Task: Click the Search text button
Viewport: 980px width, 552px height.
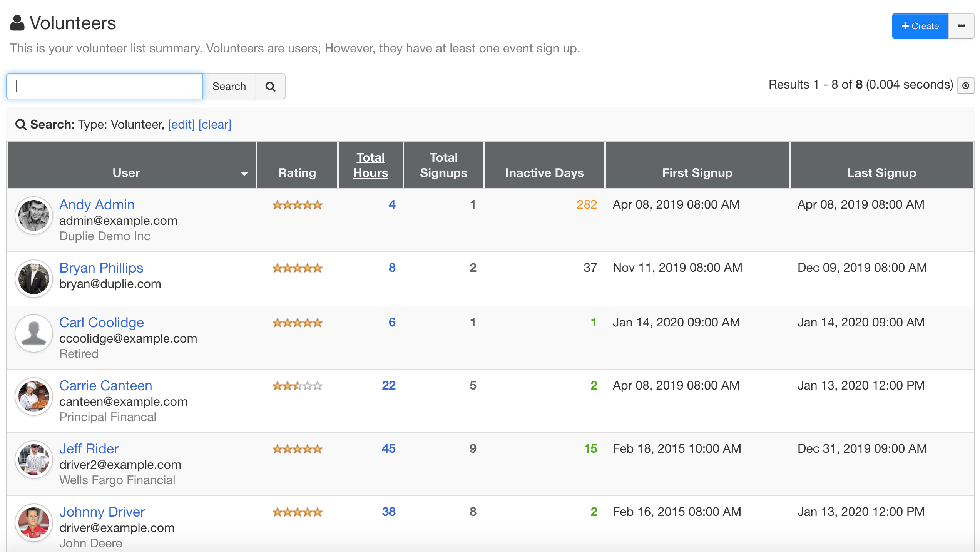Action: click(x=229, y=86)
